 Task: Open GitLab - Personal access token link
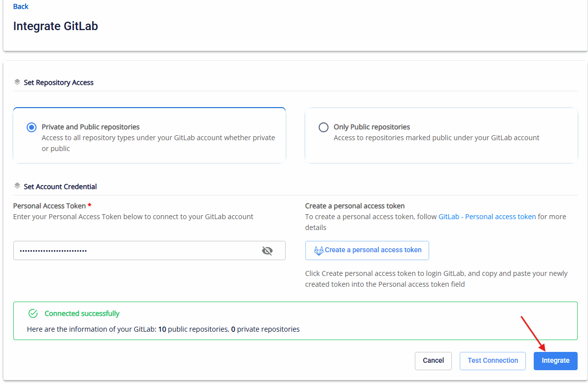[x=487, y=217]
